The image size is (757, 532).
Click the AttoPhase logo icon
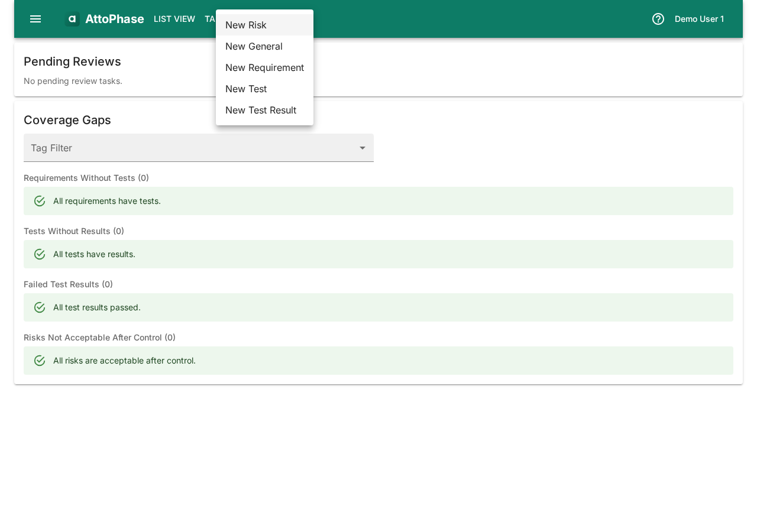point(72,18)
